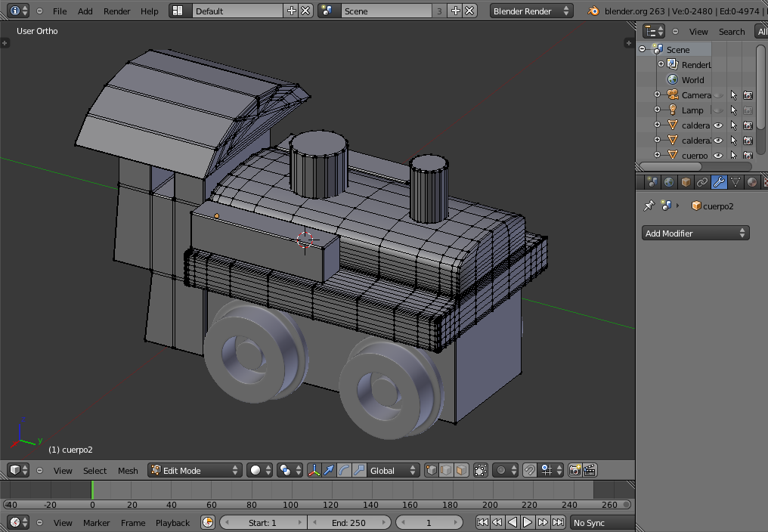Select face select mode icon
This screenshot has width=768, height=532.
tap(461, 470)
